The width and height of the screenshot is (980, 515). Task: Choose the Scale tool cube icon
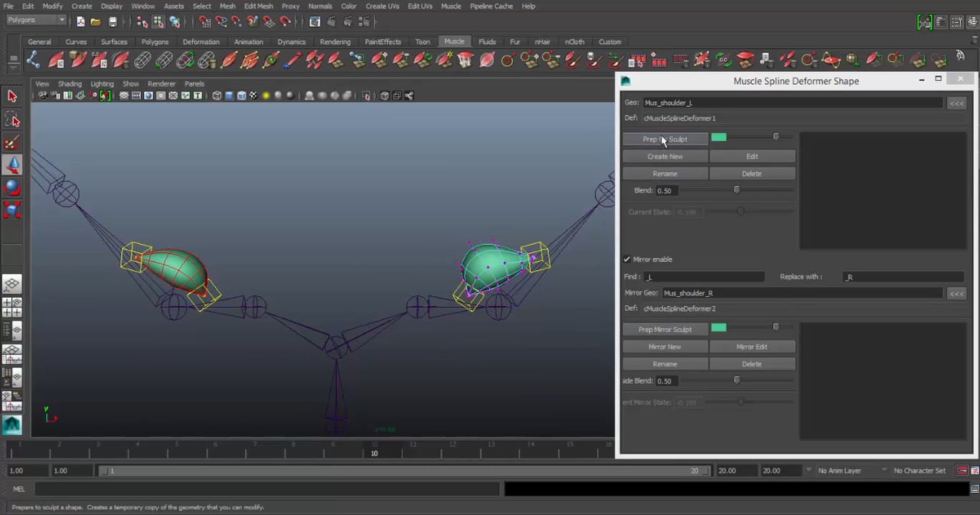[x=11, y=209]
